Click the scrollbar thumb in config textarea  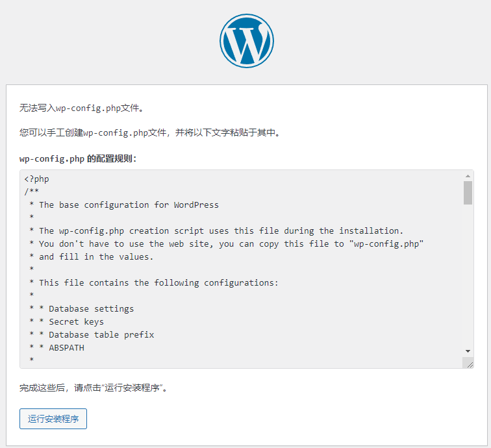468,192
